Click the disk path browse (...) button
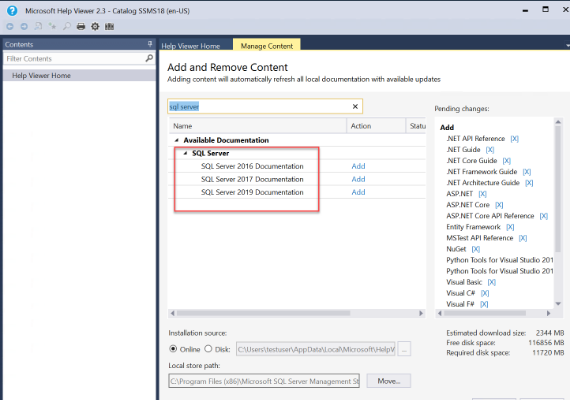Viewport: 570px width, 400px height. point(404,349)
